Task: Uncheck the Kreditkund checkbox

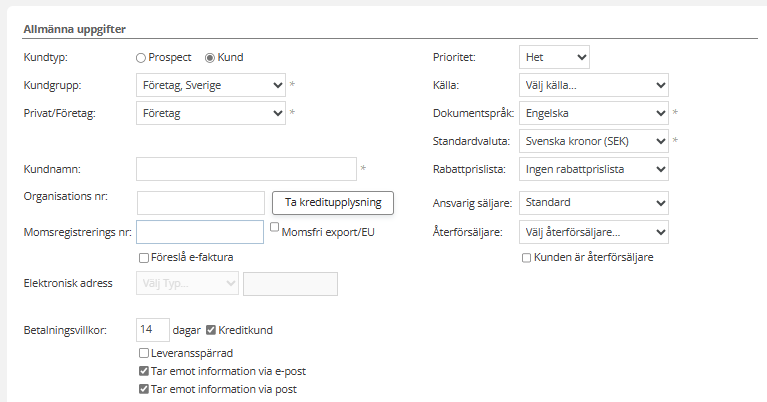Action: pos(211,329)
